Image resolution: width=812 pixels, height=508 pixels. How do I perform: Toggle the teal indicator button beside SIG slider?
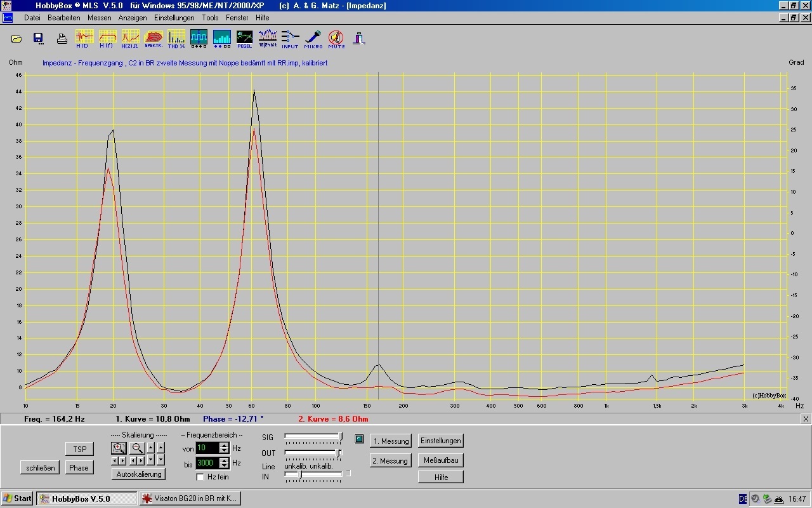pos(359,439)
